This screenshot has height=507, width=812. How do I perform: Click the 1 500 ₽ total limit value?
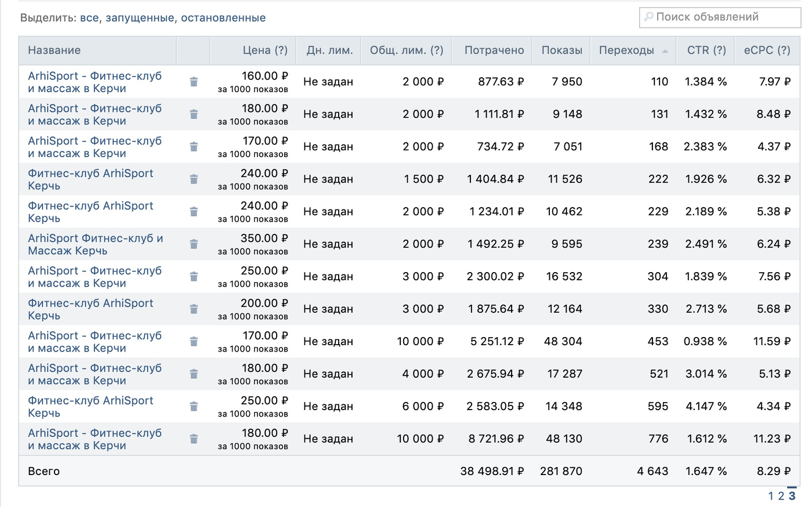pos(424,179)
